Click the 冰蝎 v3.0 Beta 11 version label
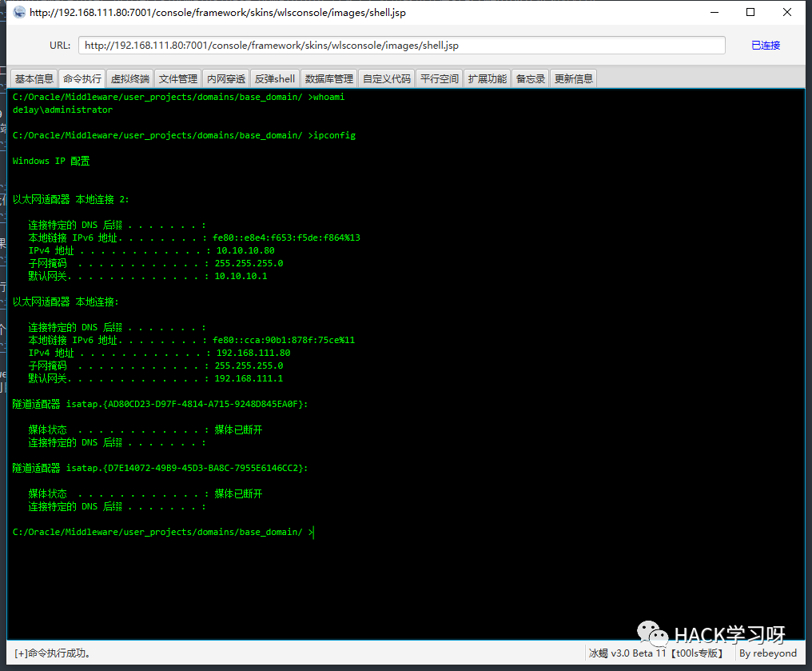The height and width of the screenshot is (671, 812). tap(655, 653)
